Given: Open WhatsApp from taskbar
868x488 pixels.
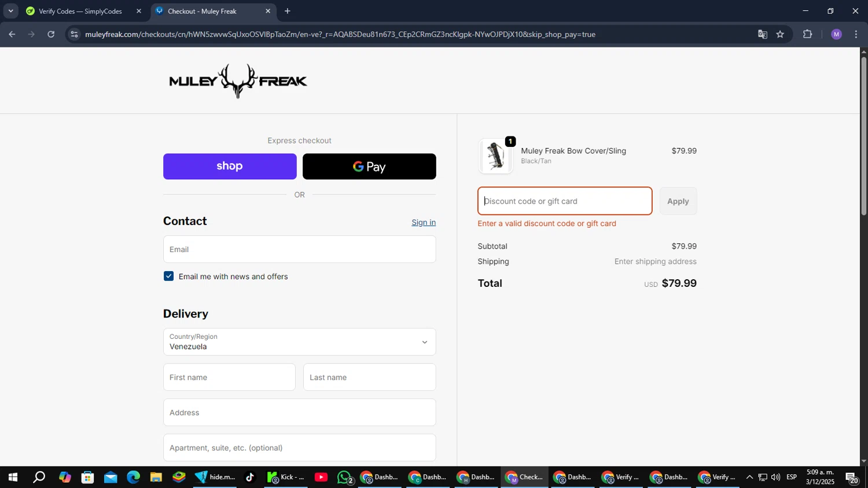Looking at the screenshot, I should point(345,478).
